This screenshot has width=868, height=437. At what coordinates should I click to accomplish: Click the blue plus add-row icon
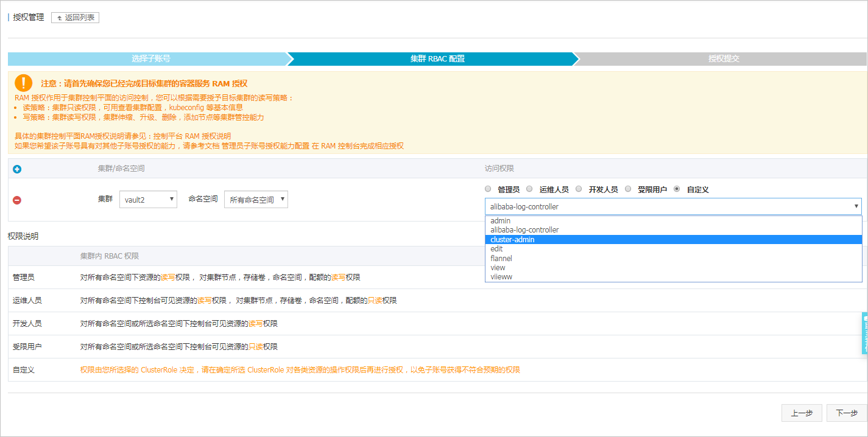tap(17, 169)
